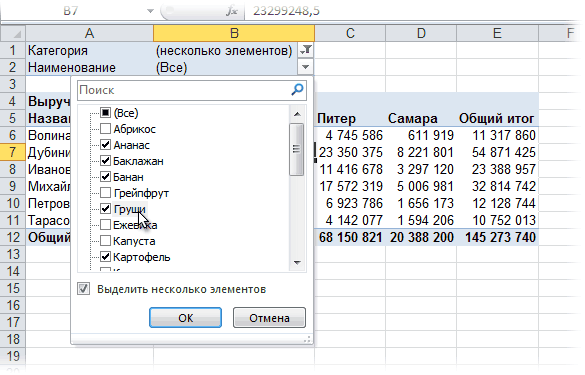Image resolution: width=585 pixels, height=375 pixels.
Task: Click cell with value 54 871 425
Action: click(497, 152)
